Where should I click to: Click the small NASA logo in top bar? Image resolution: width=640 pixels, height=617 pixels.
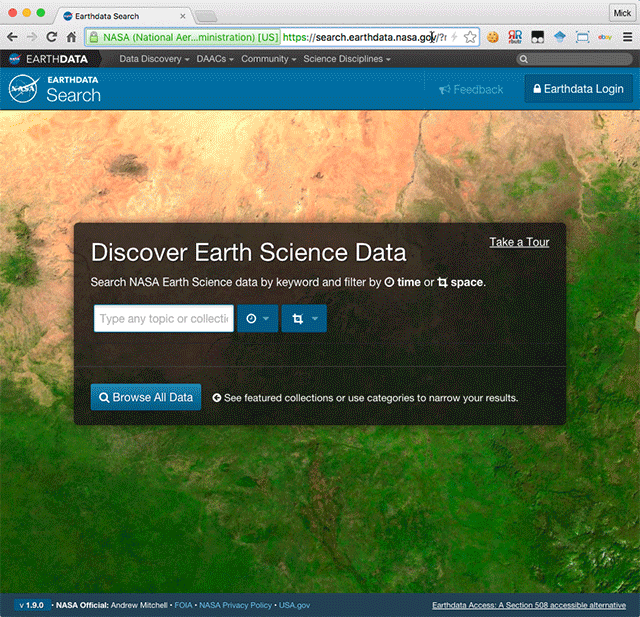[15, 59]
